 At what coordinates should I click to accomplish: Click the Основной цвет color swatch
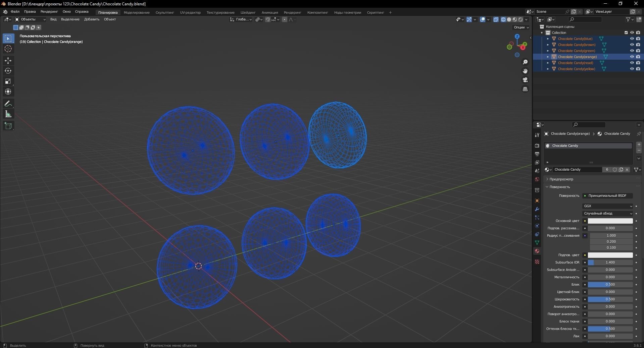(x=610, y=221)
